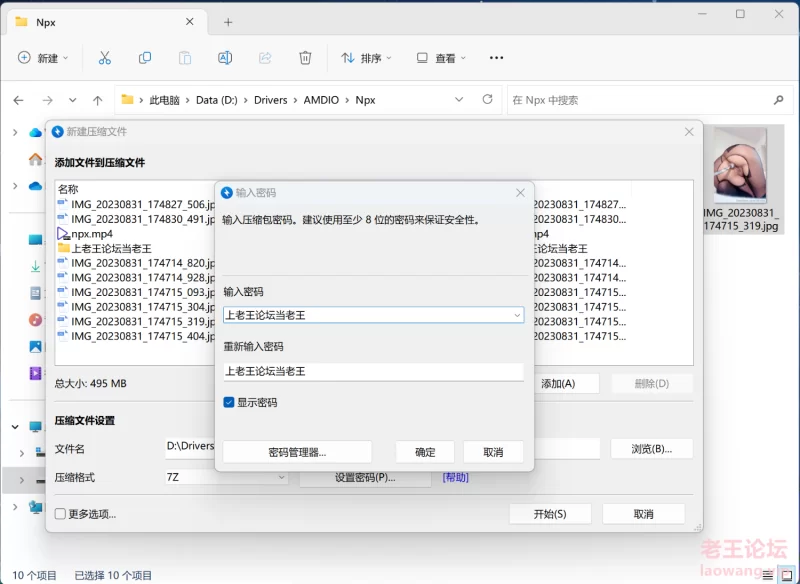800x584 pixels.
Task: Open the three-dots See more menu
Action: click(x=496, y=58)
